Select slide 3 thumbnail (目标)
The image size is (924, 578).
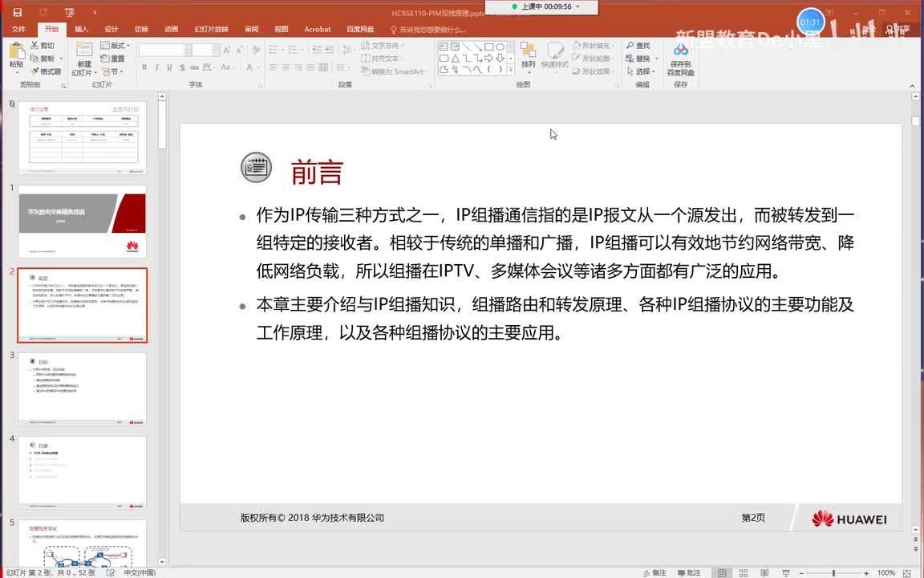coord(83,389)
